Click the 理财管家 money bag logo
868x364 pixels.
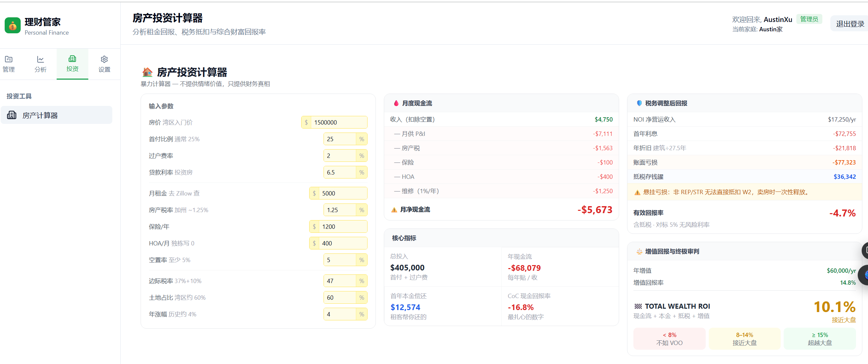point(12,25)
